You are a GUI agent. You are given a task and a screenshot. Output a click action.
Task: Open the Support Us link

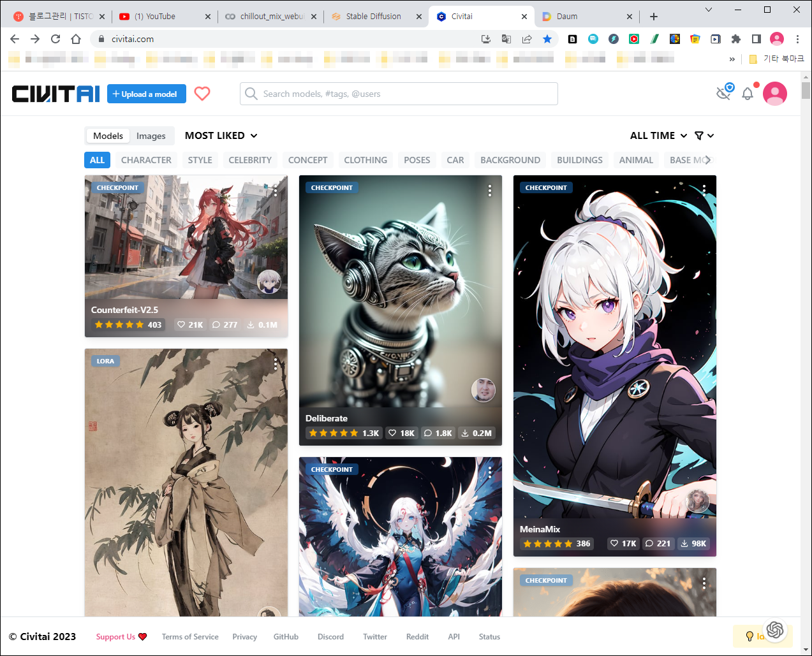pos(121,636)
